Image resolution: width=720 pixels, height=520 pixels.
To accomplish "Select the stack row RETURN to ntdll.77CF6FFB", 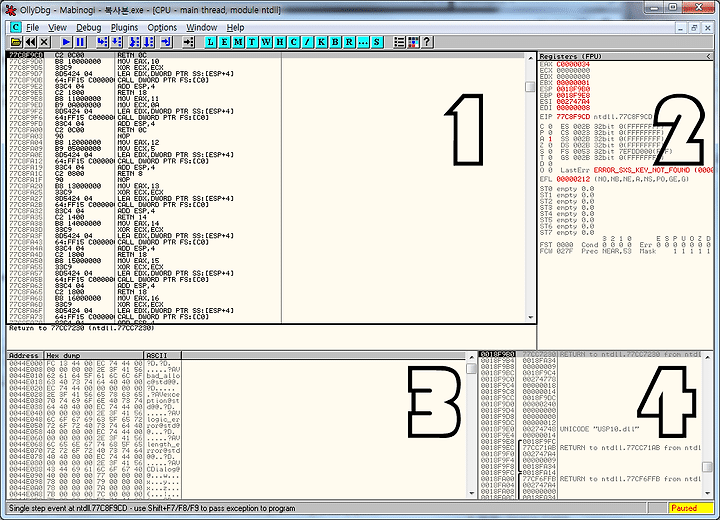I will pyautogui.click(x=590, y=479).
